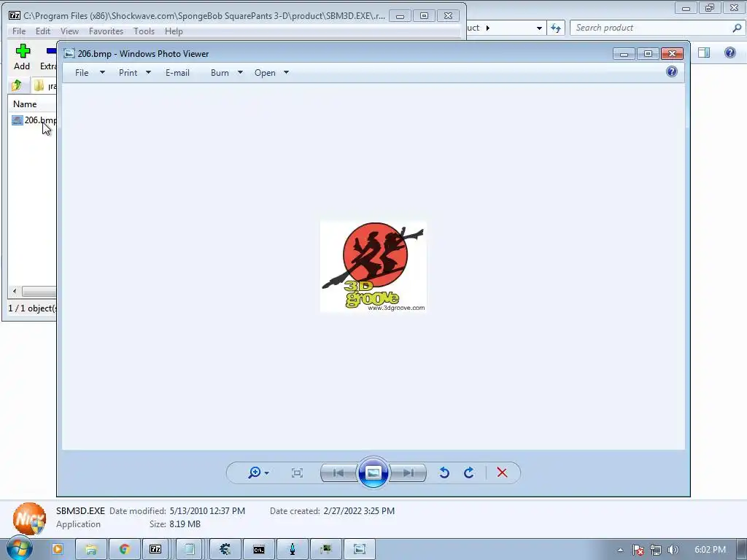Open the File menu in Photo Viewer

click(x=82, y=73)
